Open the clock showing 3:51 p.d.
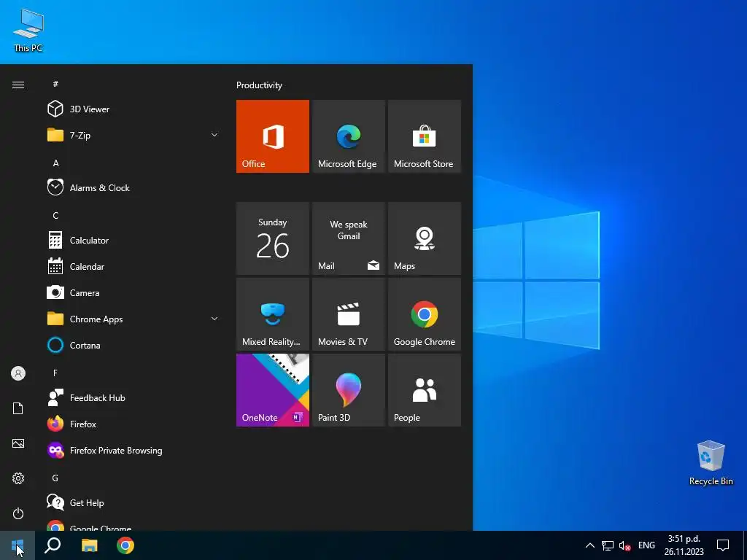This screenshot has width=747, height=560. 684,545
